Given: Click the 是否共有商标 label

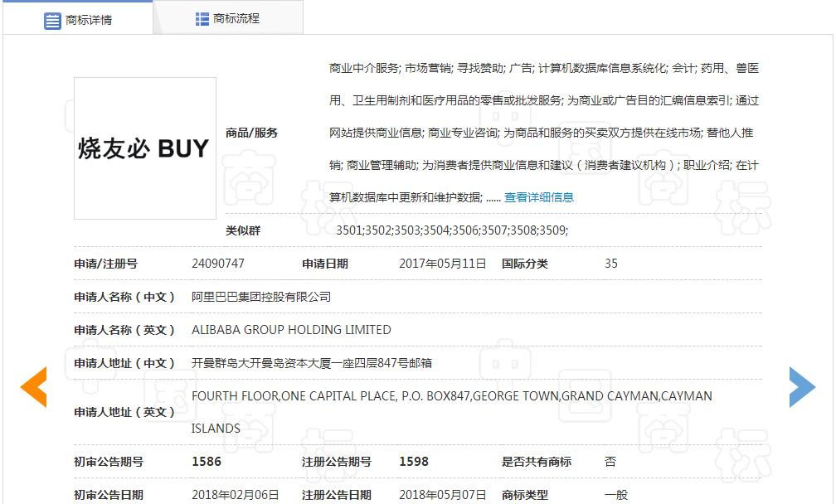Looking at the screenshot, I should pyautogui.click(x=537, y=462).
